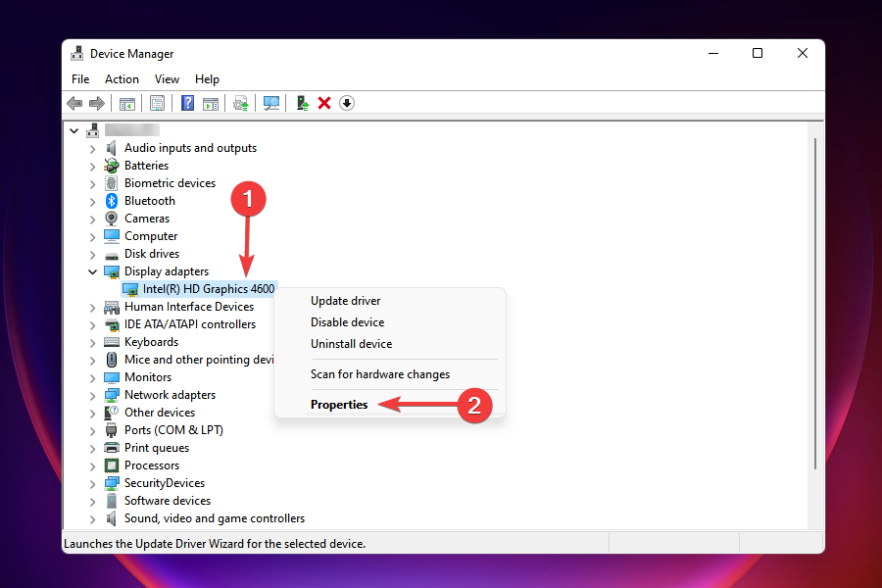Click the status bar Update Driver Wizard text
Image resolution: width=882 pixels, height=588 pixels.
pyautogui.click(x=215, y=544)
